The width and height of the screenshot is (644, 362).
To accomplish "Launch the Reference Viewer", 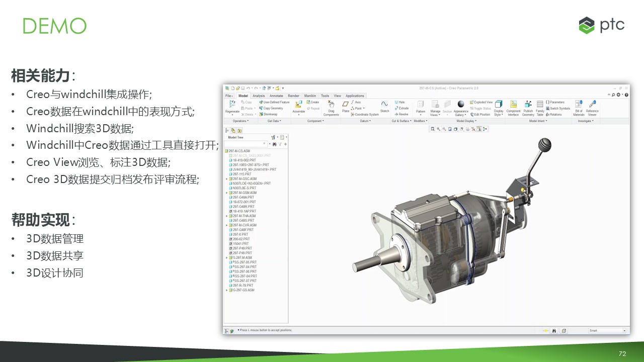I will point(592,108).
